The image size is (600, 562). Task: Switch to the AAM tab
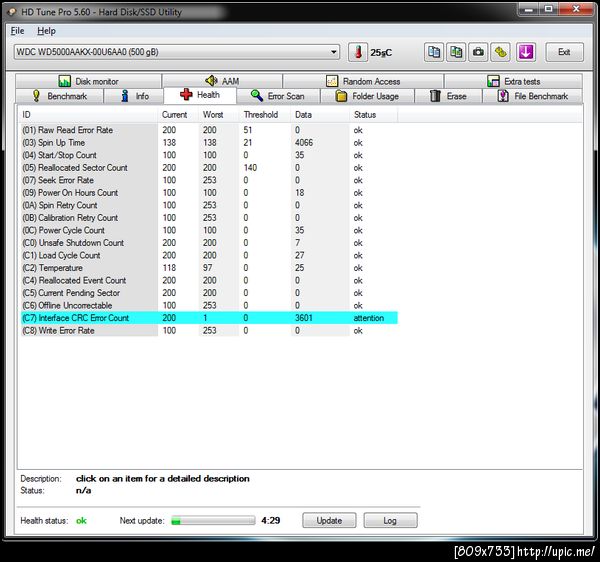(x=222, y=81)
